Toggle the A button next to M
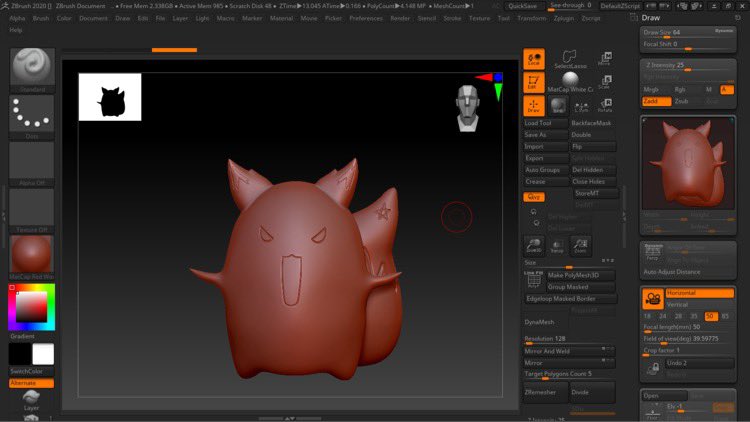The width and height of the screenshot is (750, 422). pyautogui.click(x=727, y=89)
